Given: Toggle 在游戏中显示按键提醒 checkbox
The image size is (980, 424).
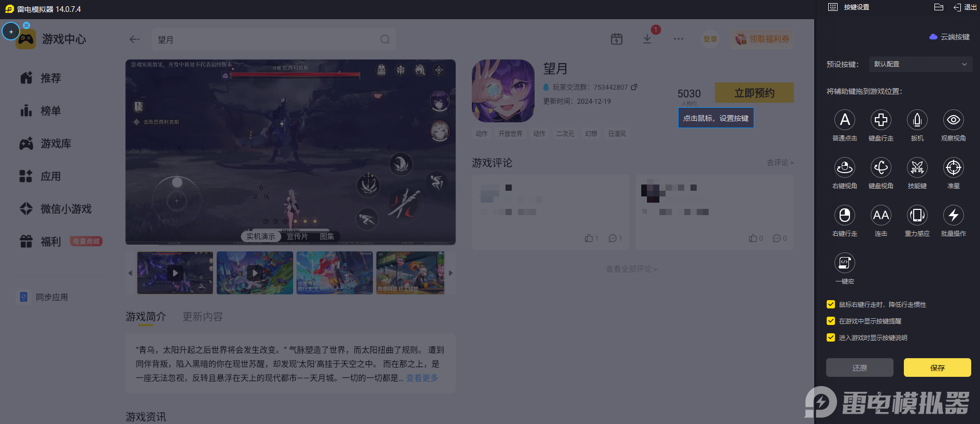Looking at the screenshot, I should (x=831, y=321).
